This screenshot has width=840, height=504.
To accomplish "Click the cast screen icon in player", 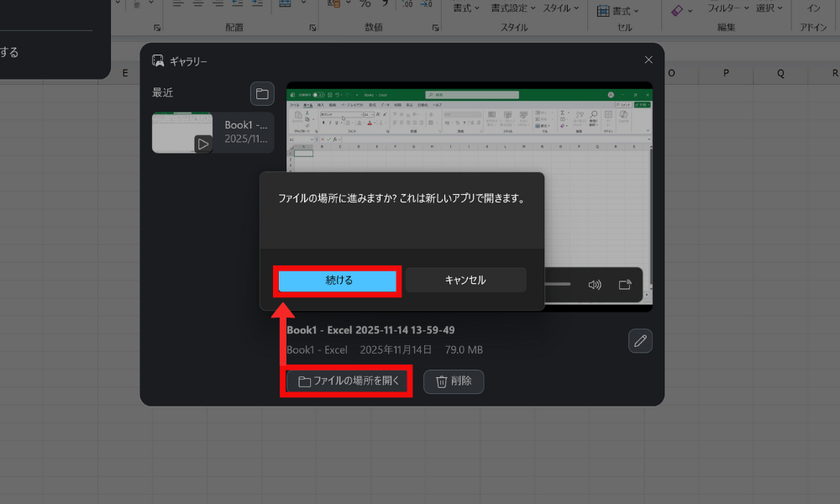I will (625, 285).
